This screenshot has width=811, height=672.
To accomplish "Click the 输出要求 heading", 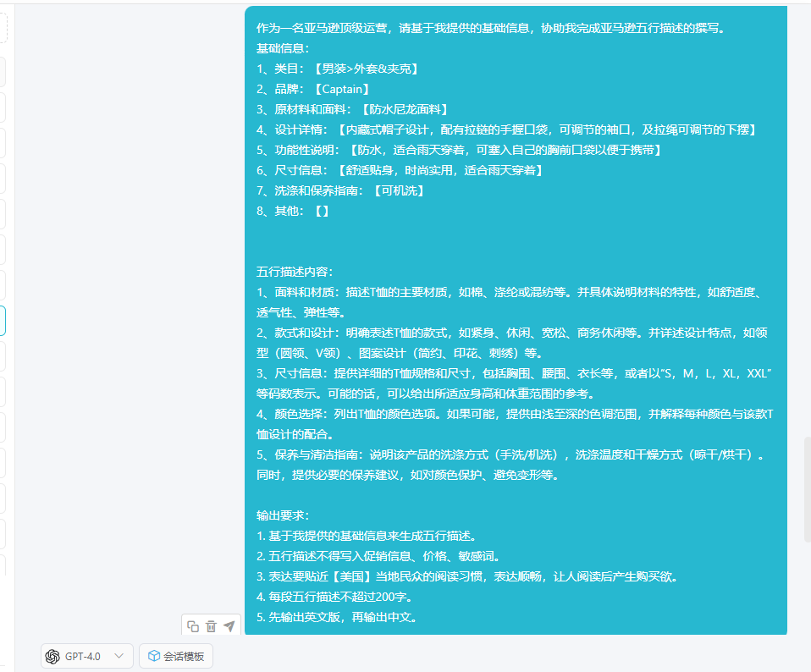I will tap(283, 515).
